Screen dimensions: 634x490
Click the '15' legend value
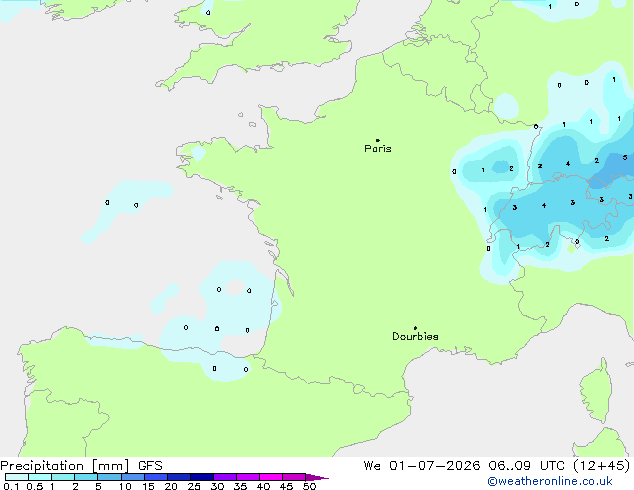click(x=148, y=486)
